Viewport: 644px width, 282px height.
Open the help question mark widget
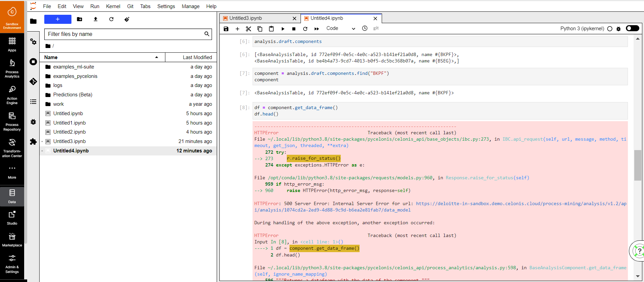coord(639,251)
